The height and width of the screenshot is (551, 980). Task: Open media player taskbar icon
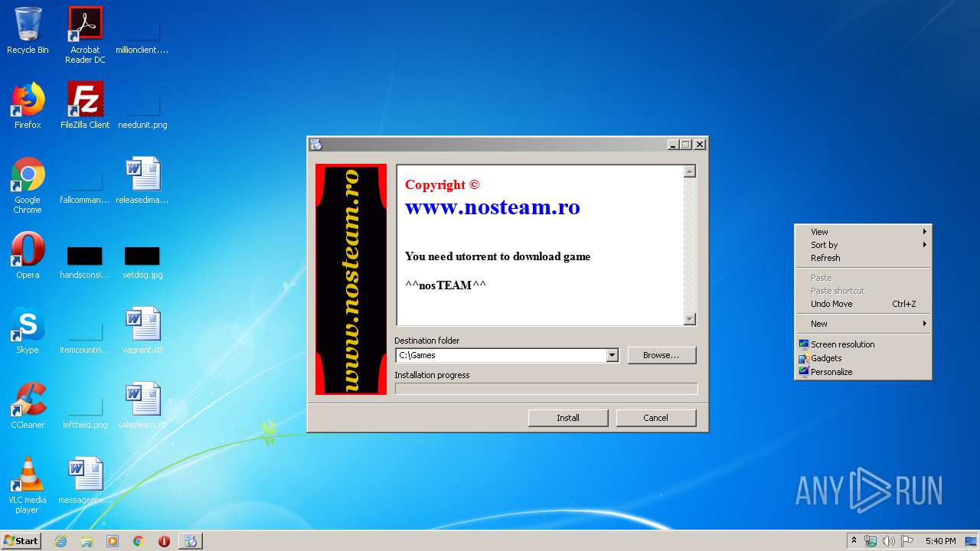click(x=113, y=541)
